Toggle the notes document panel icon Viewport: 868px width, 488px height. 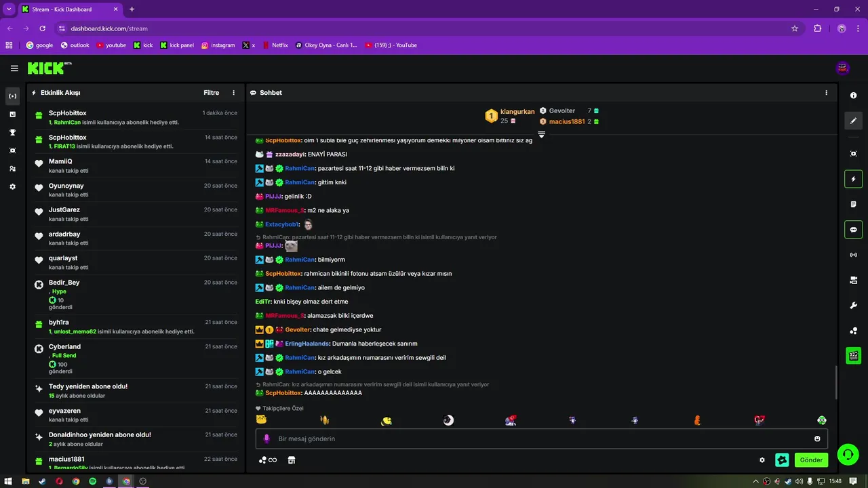[x=854, y=204]
